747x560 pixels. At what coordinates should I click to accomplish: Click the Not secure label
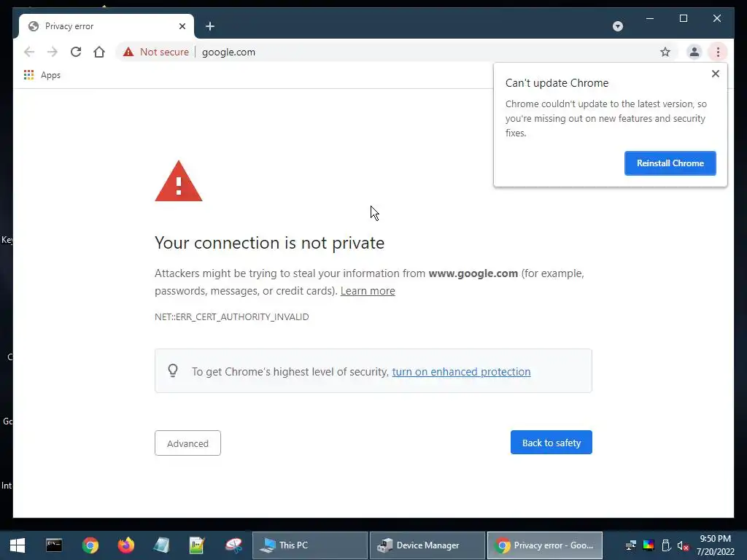(x=164, y=52)
